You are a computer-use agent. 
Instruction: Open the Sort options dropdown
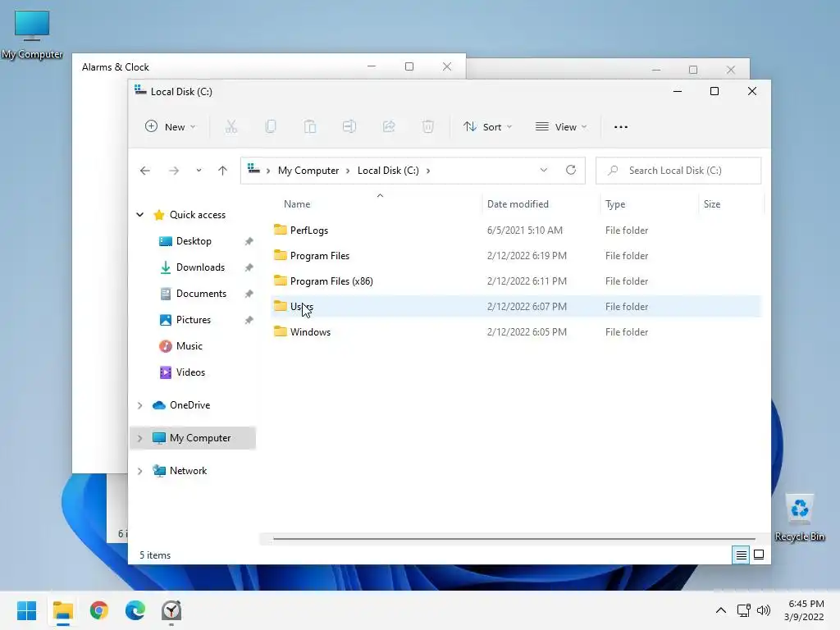click(487, 127)
